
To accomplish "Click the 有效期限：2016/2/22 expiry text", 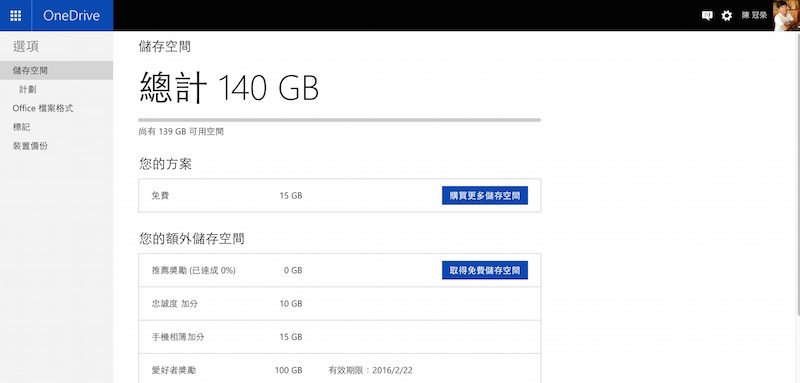I will point(370,370).
